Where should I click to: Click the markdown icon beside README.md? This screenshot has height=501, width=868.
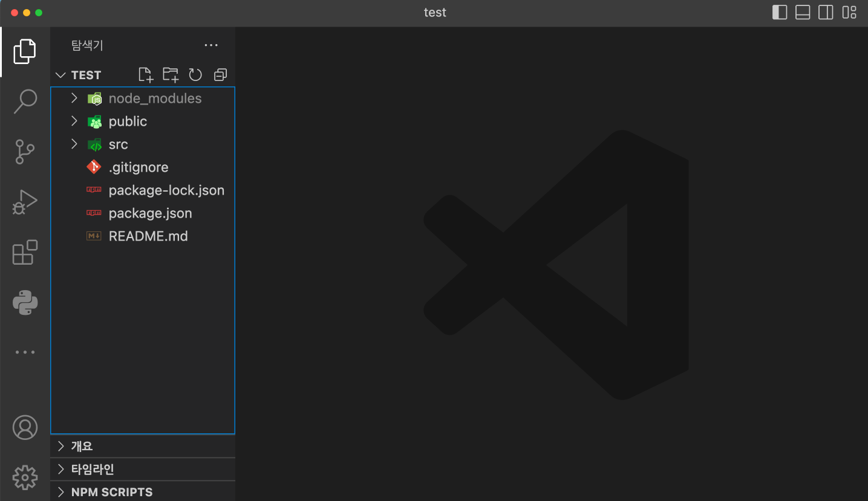click(x=94, y=236)
